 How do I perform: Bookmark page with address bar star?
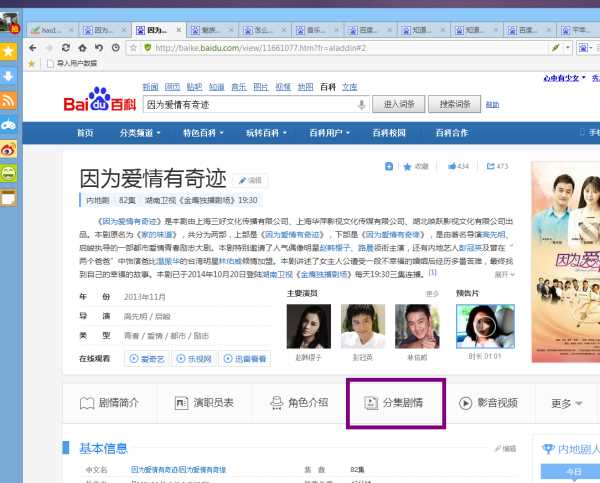coord(133,48)
